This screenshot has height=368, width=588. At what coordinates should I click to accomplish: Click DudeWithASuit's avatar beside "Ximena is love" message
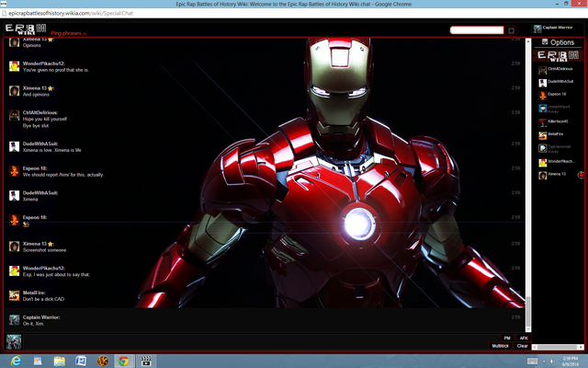[15, 146]
